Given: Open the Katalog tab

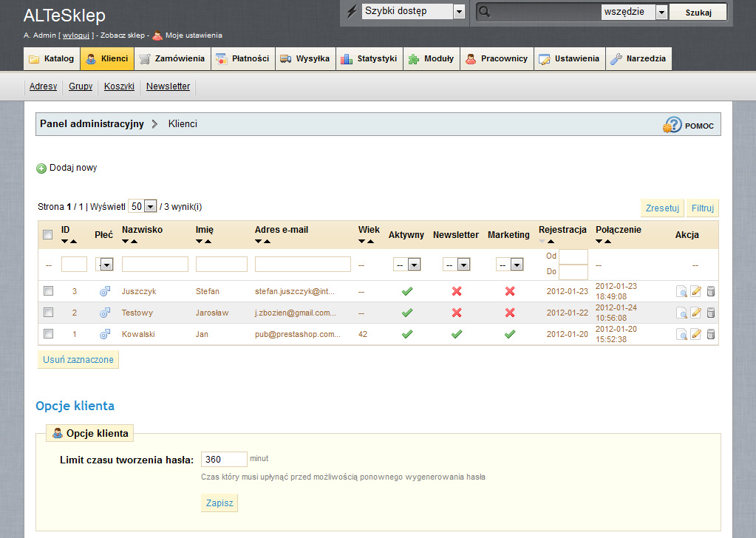Looking at the screenshot, I should point(52,59).
